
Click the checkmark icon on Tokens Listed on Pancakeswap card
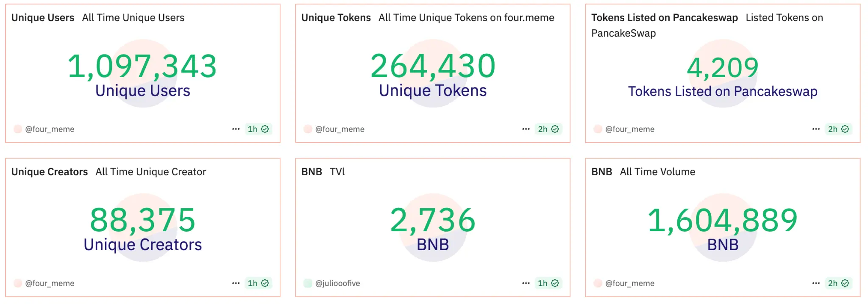845,129
